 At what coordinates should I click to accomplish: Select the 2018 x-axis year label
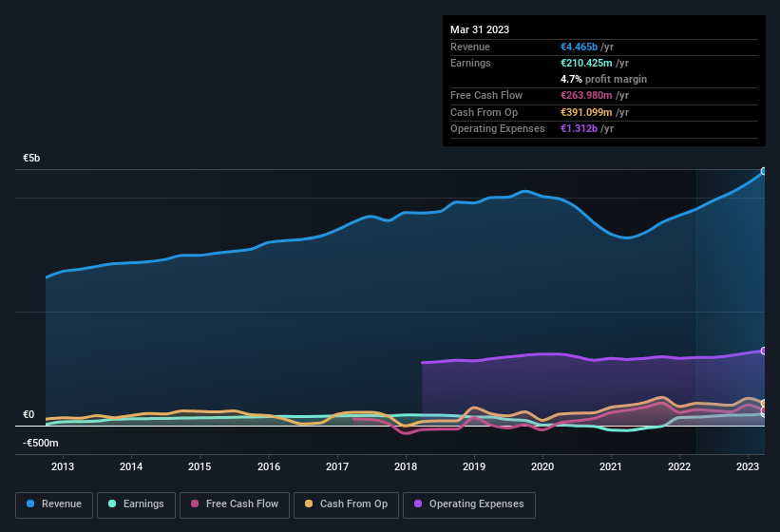[406, 466]
